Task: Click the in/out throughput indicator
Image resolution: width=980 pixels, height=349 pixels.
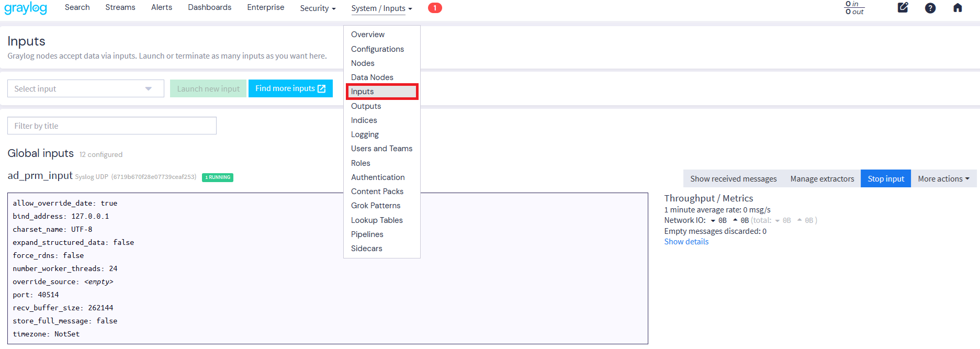Action: pos(854,8)
